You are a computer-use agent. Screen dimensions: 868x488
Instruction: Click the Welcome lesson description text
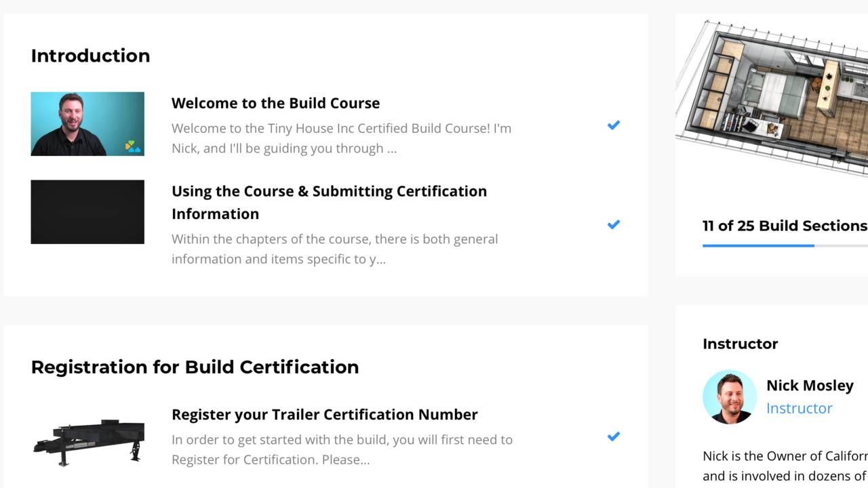[x=341, y=138]
